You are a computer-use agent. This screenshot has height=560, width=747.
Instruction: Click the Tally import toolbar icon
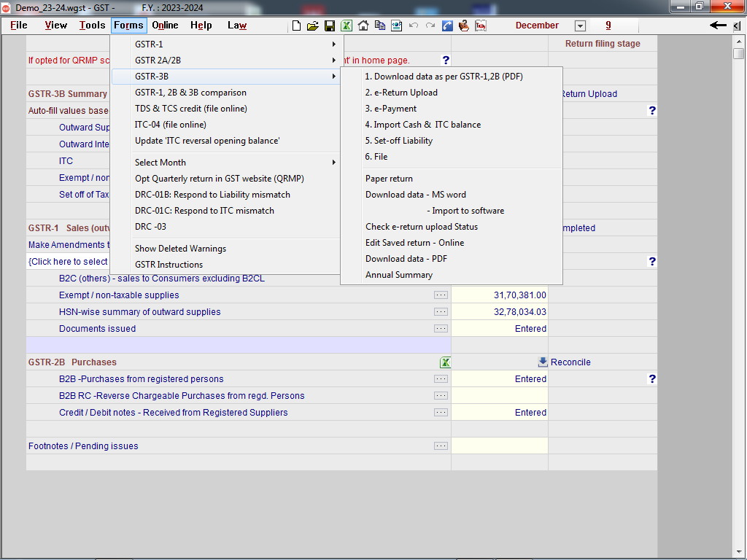(481, 26)
